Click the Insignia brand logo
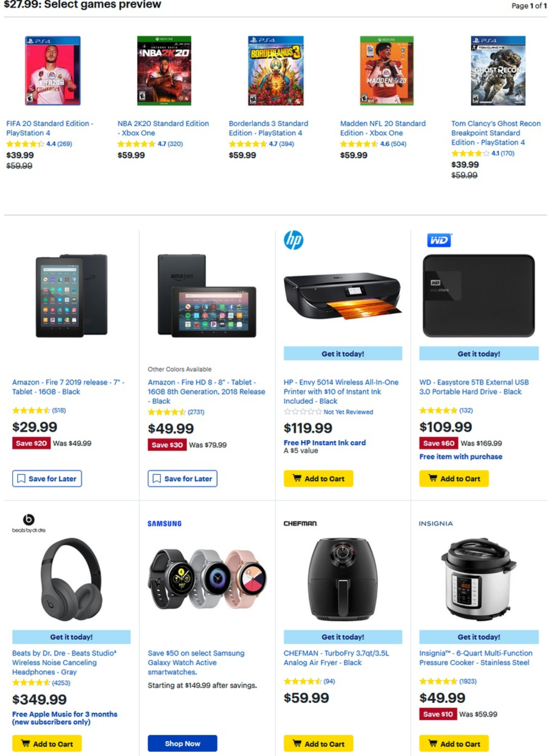 tap(436, 524)
